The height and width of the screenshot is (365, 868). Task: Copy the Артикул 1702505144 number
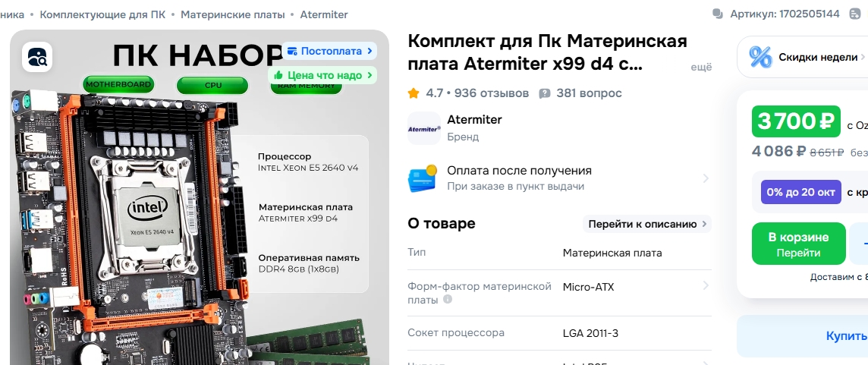point(785,14)
